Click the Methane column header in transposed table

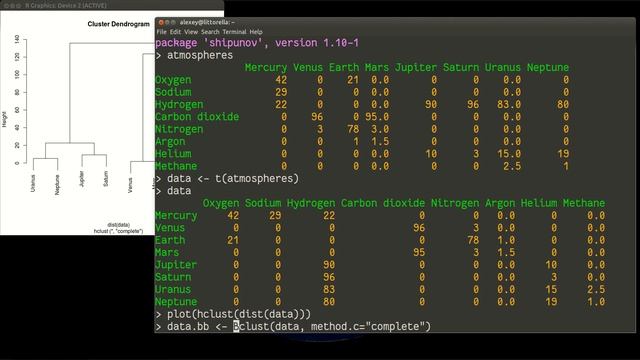tap(584, 203)
